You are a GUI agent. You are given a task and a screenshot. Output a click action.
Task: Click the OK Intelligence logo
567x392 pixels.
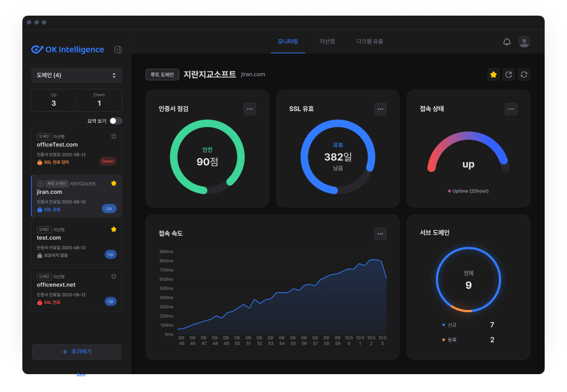click(x=68, y=50)
